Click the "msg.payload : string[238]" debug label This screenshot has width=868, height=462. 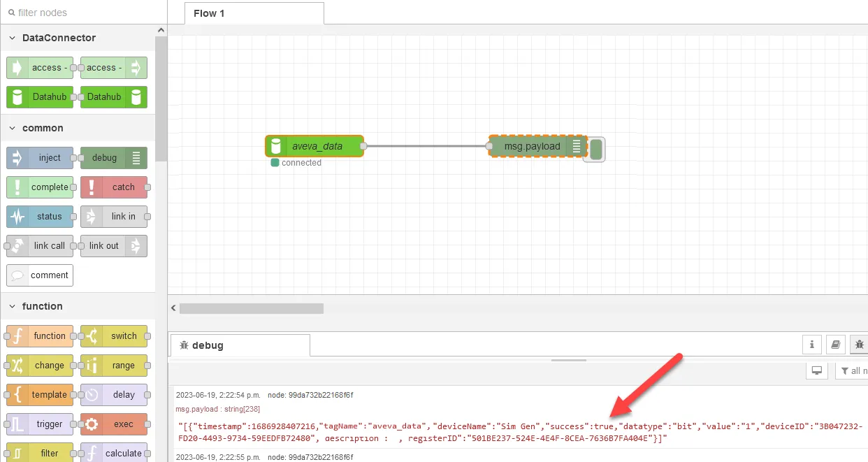coord(217,409)
